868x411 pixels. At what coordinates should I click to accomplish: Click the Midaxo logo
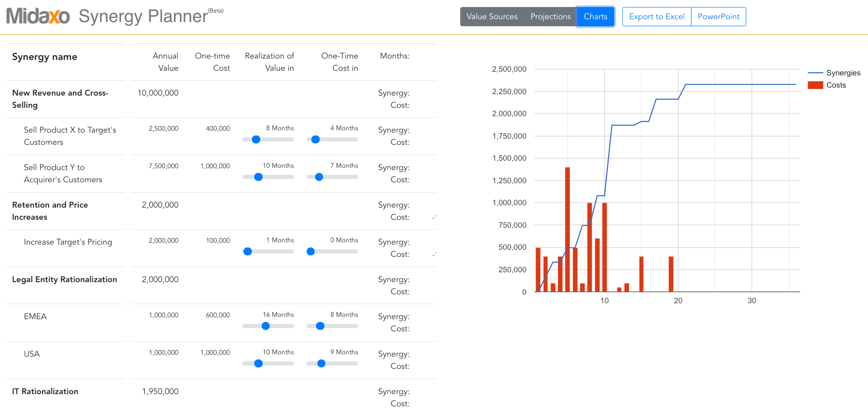tap(38, 16)
